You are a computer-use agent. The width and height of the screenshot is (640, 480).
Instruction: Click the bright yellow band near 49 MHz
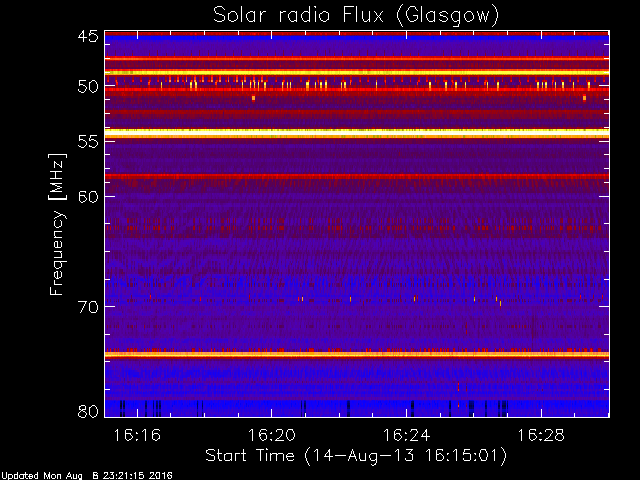coord(357,73)
